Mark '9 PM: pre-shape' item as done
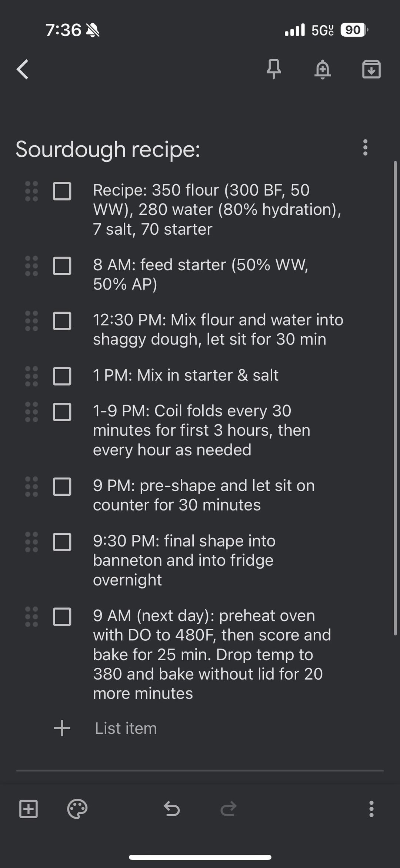The width and height of the screenshot is (400, 868). 62,486
